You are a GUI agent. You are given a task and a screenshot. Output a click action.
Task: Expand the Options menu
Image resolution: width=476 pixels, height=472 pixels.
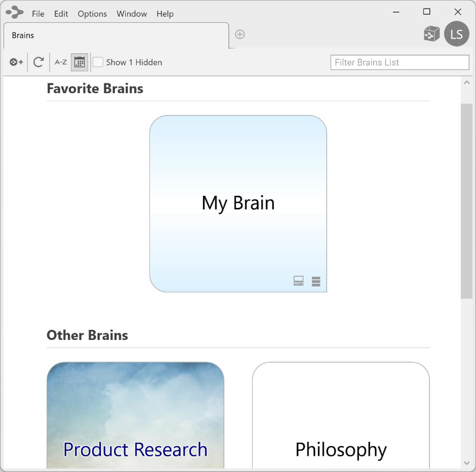coord(92,14)
